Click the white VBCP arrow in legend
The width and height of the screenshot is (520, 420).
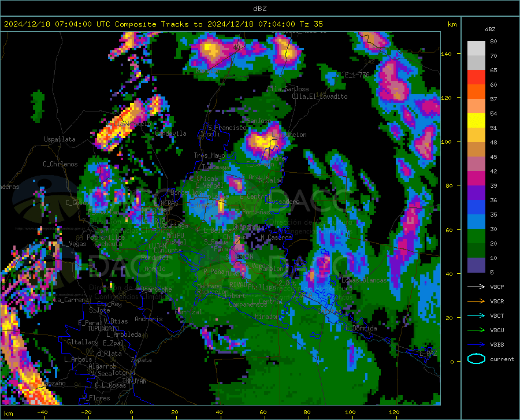[x=476, y=287]
